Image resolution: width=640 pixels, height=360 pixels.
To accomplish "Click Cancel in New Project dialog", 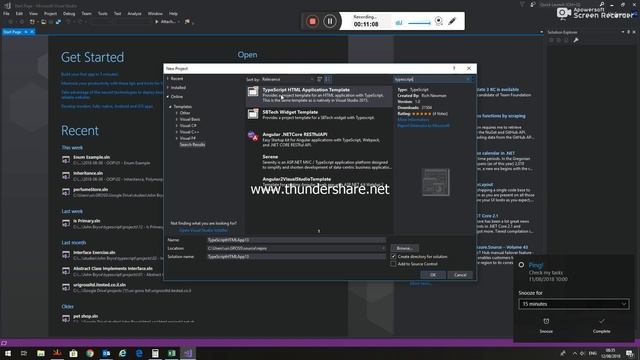I will 460,275.
